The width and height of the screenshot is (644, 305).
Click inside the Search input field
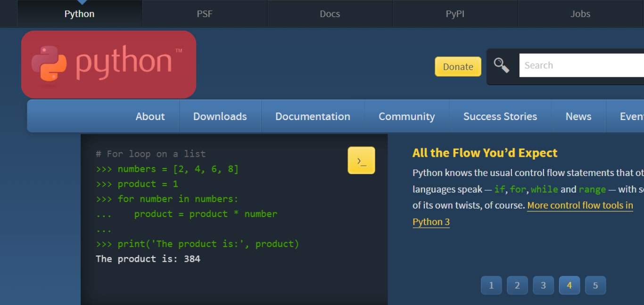pyautogui.click(x=580, y=65)
